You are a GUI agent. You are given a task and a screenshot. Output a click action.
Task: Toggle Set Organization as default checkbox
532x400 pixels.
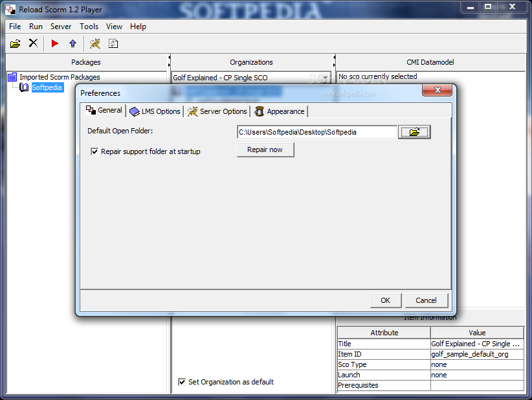tap(182, 382)
